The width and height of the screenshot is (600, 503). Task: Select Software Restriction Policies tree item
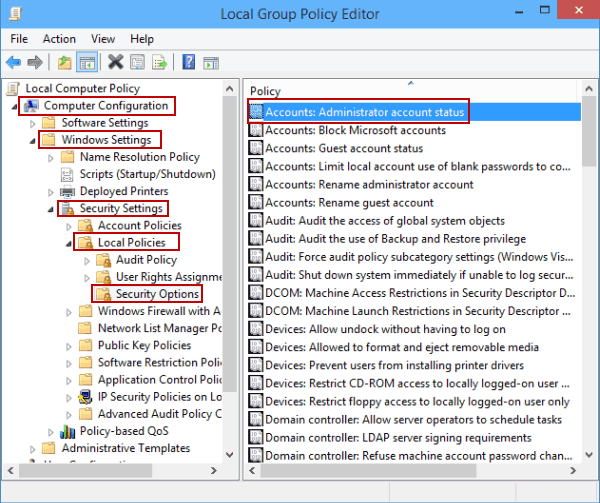point(160,362)
